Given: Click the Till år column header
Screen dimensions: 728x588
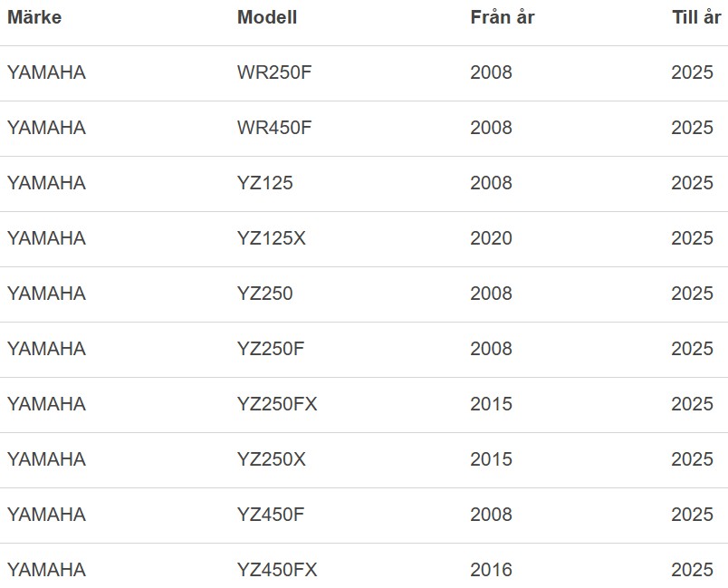Looking at the screenshot, I should click(x=695, y=17).
